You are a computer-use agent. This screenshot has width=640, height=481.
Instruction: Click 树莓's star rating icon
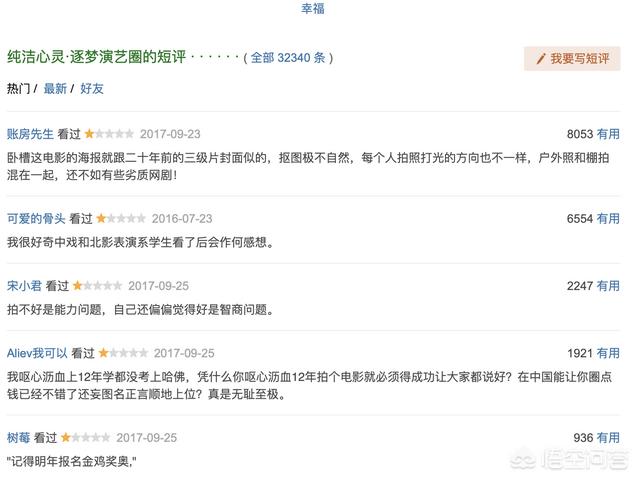click(85, 438)
